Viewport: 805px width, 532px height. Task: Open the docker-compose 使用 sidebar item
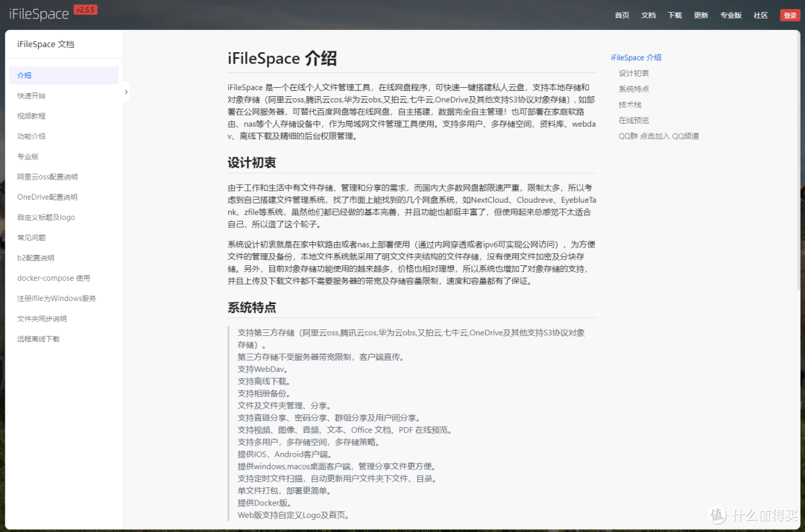tap(52, 277)
